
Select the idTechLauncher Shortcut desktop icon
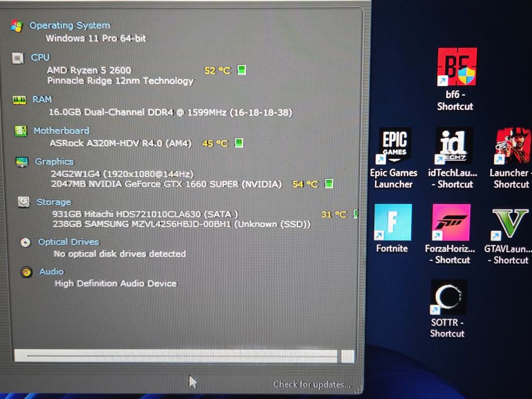tap(453, 158)
